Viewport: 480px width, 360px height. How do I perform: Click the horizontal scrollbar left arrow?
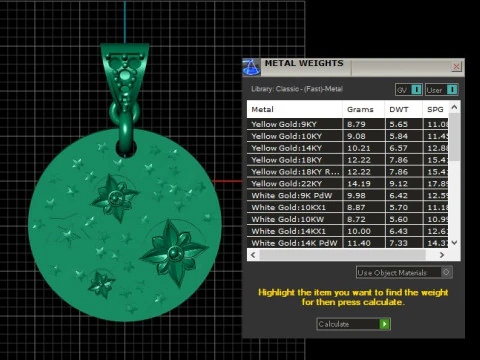(253, 255)
